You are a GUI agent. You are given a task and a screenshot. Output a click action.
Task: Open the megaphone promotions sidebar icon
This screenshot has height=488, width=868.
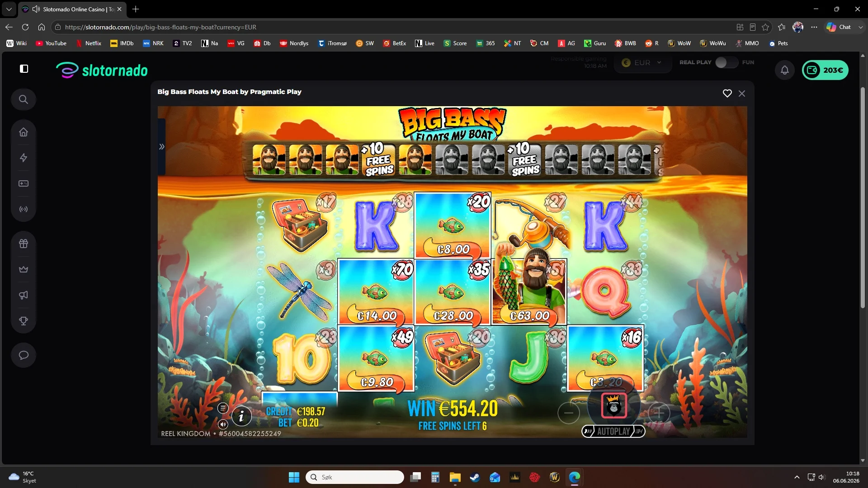click(x=24, y=295)
